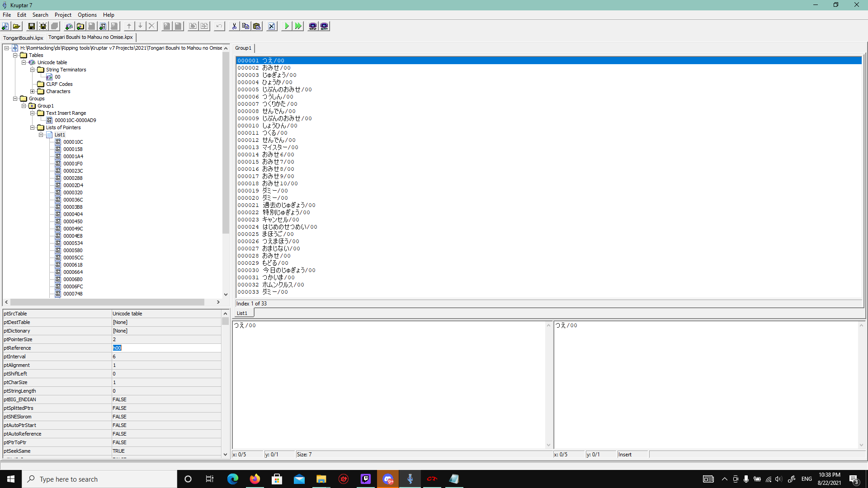868x488 pixels.
Task: Select range 000010C-0000AD9 in tree
Action: tap(75, 120)
